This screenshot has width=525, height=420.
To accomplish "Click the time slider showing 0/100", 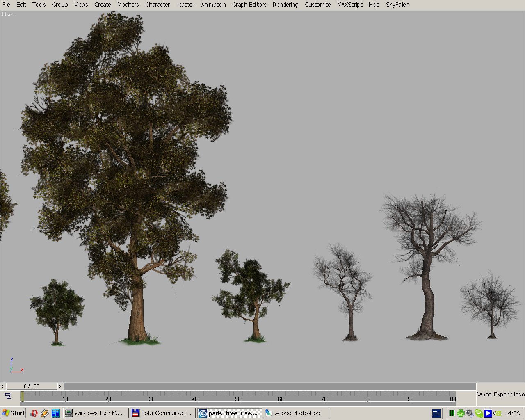I will [33, 386].
